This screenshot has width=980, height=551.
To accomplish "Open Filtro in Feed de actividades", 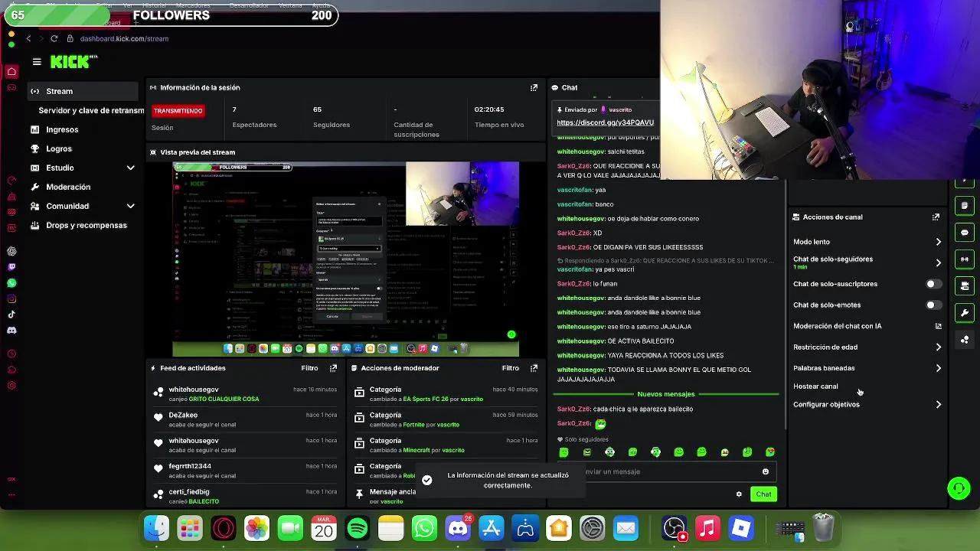I will tap(309, 368).
